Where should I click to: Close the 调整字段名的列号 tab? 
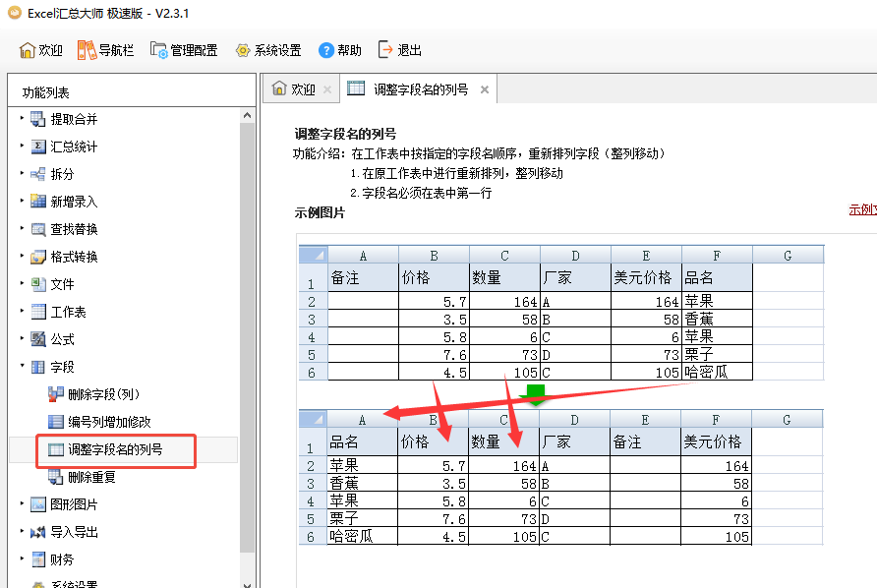(x=484, y=89)
